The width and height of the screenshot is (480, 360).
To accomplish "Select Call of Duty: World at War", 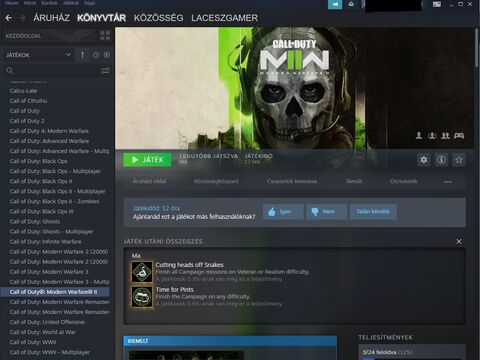I will tap(42, 332).
